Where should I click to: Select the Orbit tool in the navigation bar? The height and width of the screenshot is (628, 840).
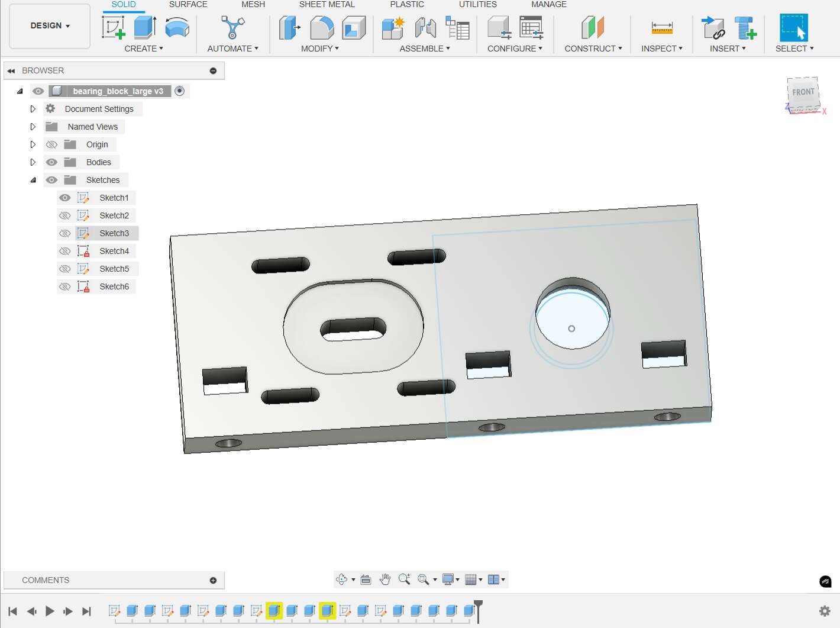(x=342, y=579)
